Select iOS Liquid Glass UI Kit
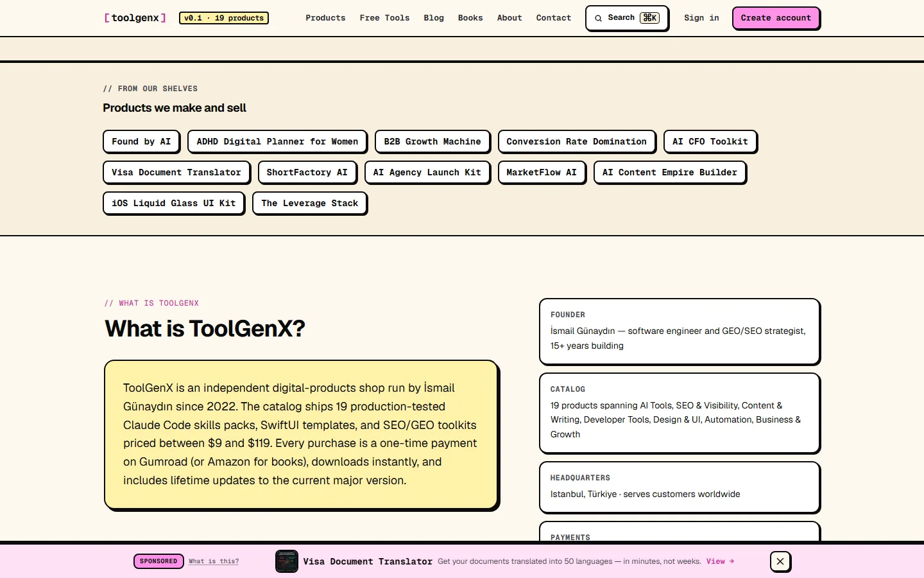This screenshot has width=924, height=578. [x=174, y=203]
